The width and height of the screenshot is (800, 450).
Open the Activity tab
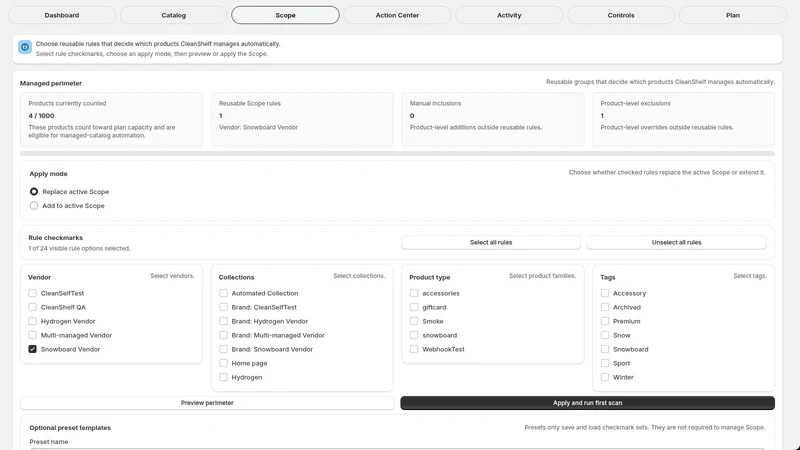[x=509, y=15]
